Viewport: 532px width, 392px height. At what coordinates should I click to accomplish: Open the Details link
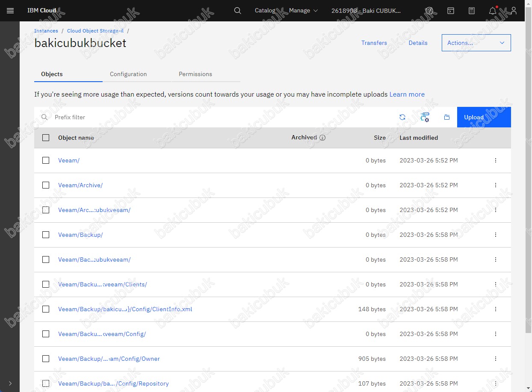418,43
